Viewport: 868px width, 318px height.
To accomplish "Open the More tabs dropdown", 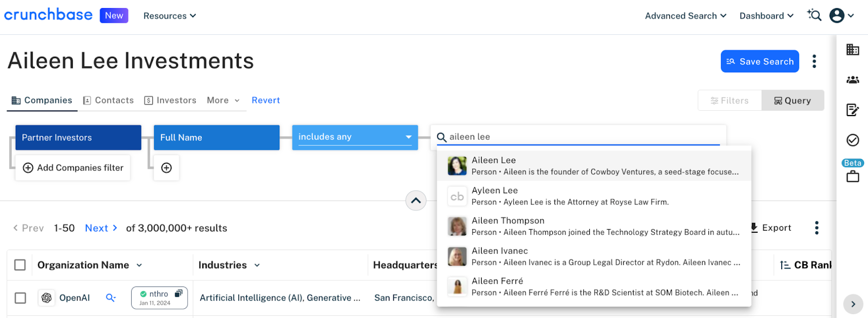I will tap(223, 100).
